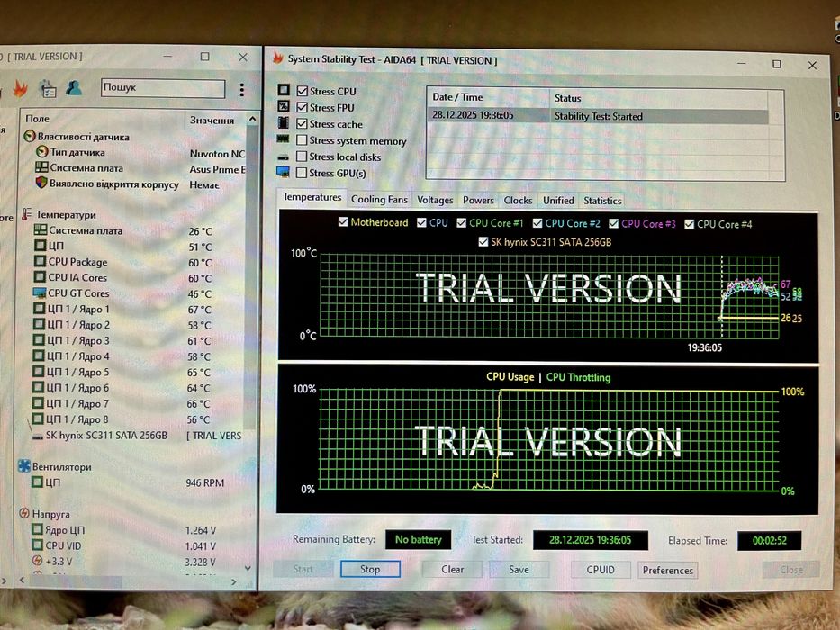
Task: Click shield icon for Виявлено відкриття корпусу
Action: (41, 183)
